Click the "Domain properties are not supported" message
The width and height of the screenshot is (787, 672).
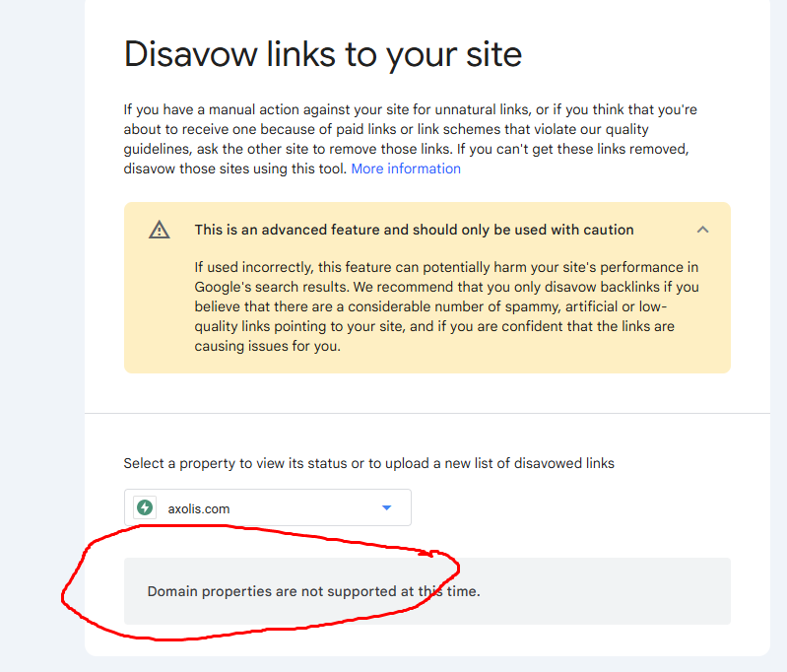313,591
